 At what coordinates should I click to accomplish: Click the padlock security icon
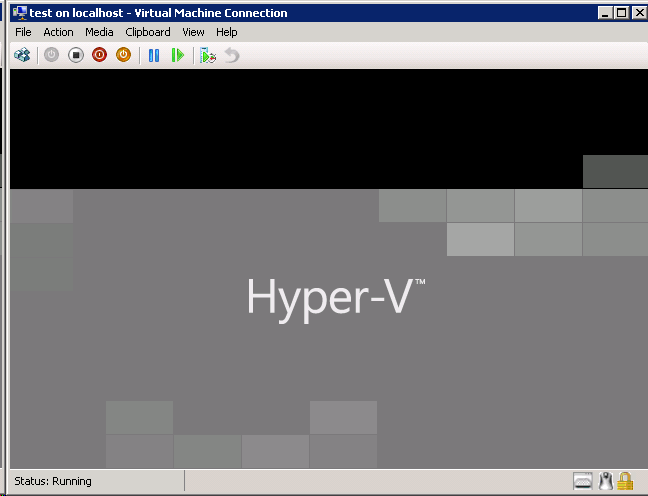[625, 481]
